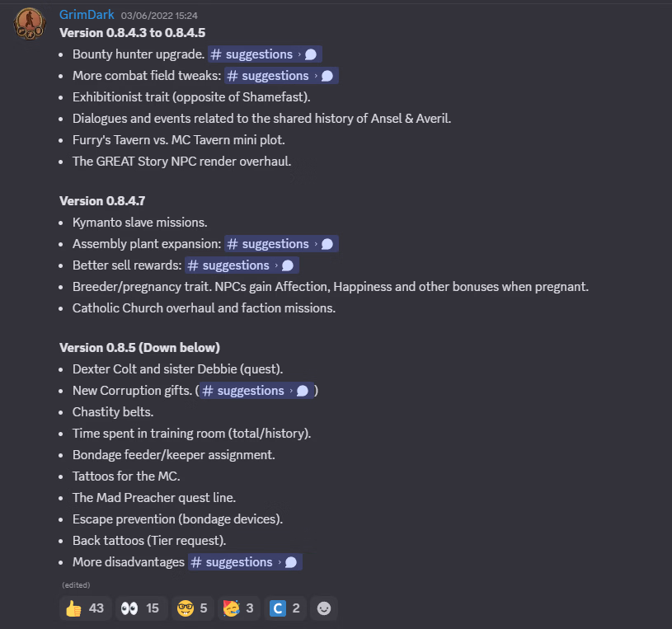
Task: Open the GrimDark username profile
Action: (87, 15)
